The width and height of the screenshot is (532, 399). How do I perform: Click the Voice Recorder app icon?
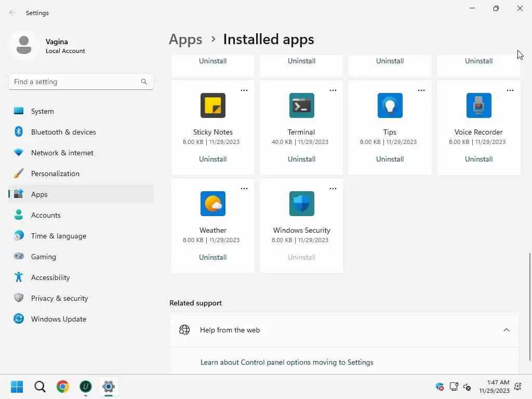[478, 105]
